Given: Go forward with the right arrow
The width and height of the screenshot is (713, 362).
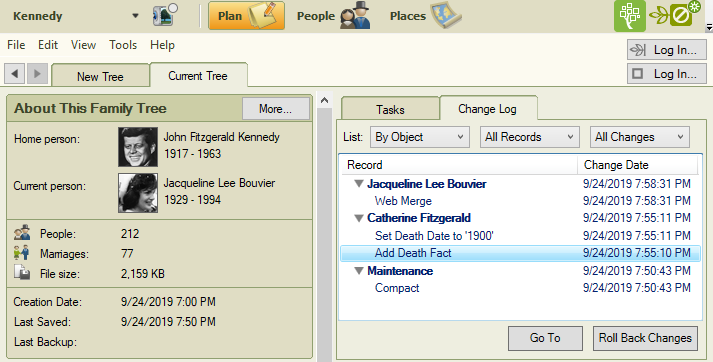Looking at the screenshot, I should pos(37,73).
